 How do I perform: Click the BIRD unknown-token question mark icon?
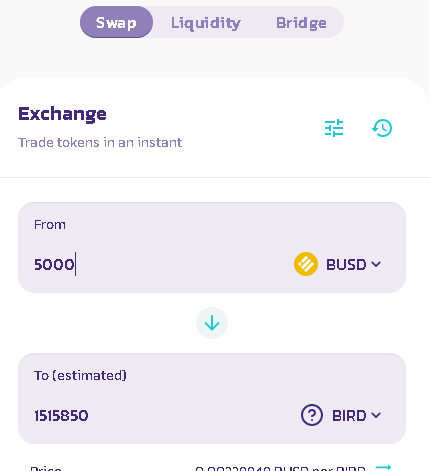click(x=312, y=415)
